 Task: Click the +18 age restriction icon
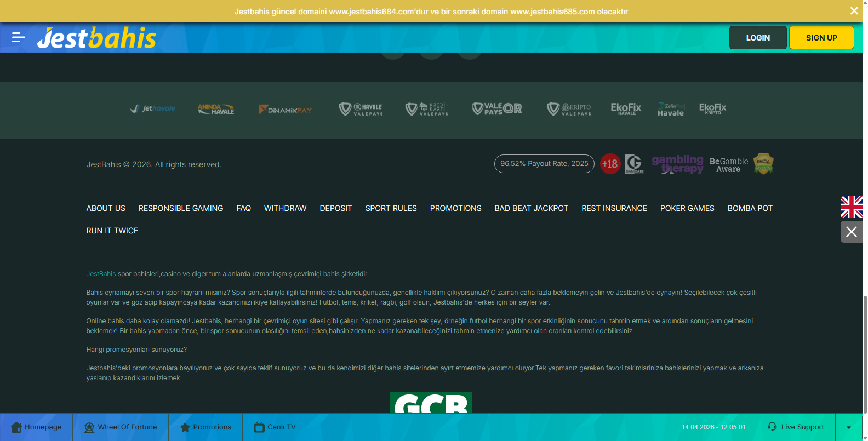(x=610, y=164)
